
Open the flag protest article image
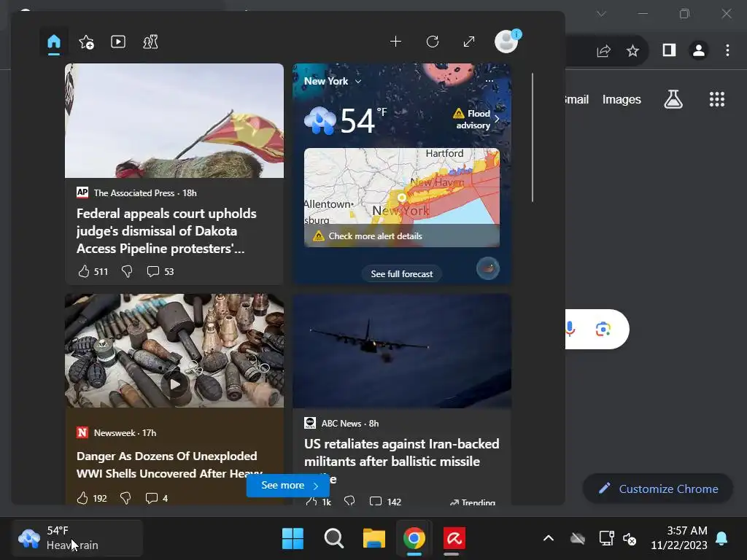point(174,120)
